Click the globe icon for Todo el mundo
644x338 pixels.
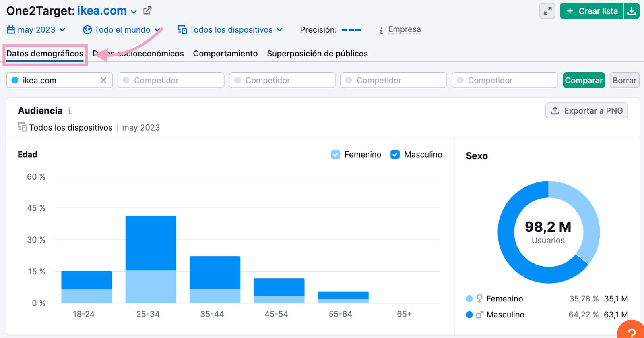(87, 30)
